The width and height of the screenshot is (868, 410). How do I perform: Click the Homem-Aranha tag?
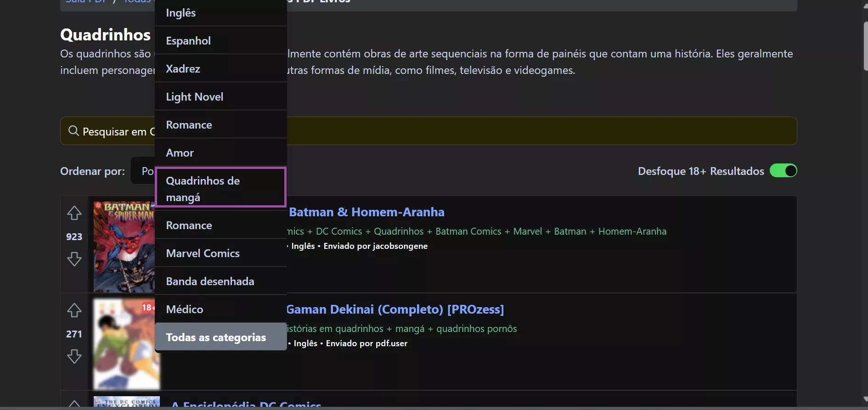pos(632,231)
